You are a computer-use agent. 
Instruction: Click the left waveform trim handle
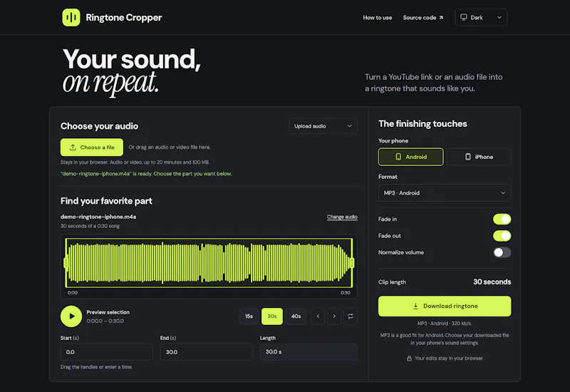(x=66, y=263)
